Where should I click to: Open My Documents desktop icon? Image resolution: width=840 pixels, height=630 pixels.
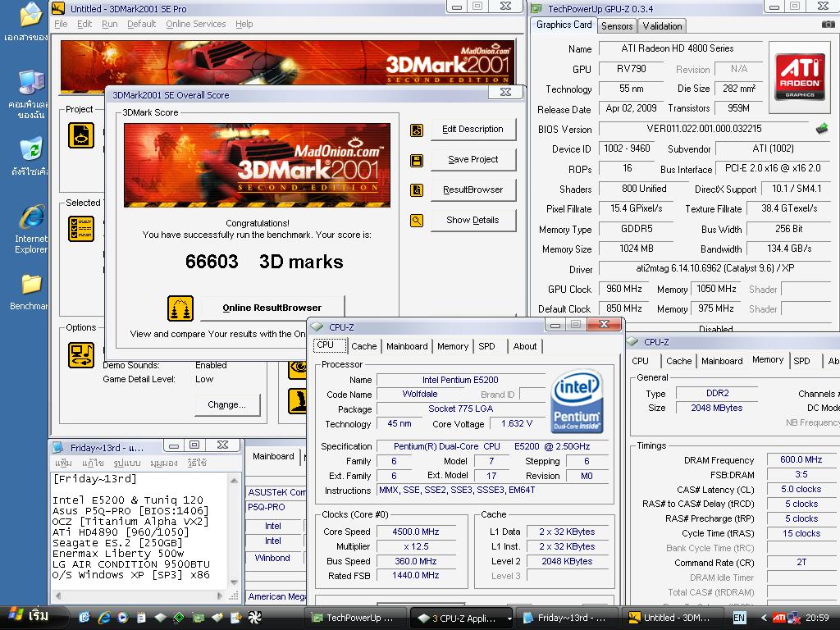pyautogui.click(x=28, y=21)
